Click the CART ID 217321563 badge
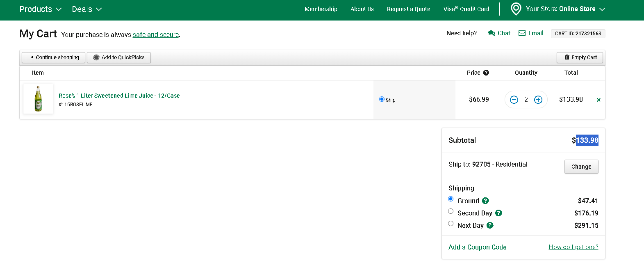This screenshot has width=644, height=270. pos(578,34)
